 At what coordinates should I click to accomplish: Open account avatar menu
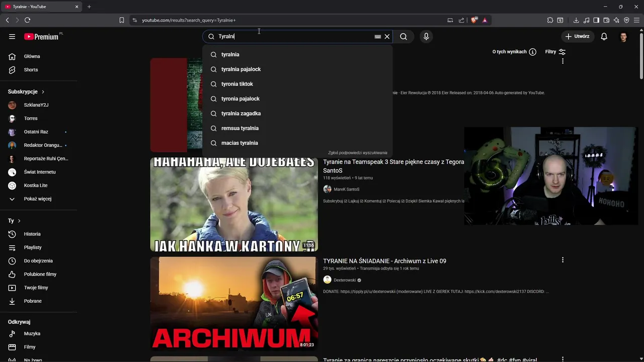click(x=623, y=36)
